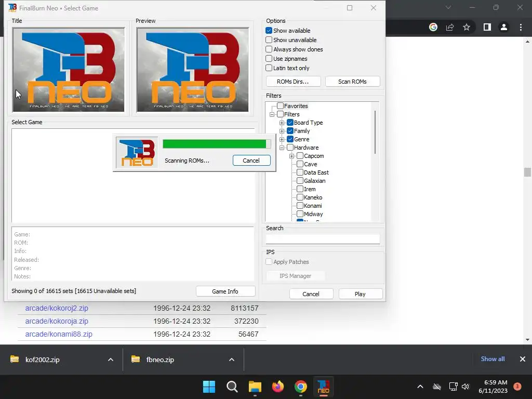Open Firefox from the taskbar

click(x=278, y=387)
